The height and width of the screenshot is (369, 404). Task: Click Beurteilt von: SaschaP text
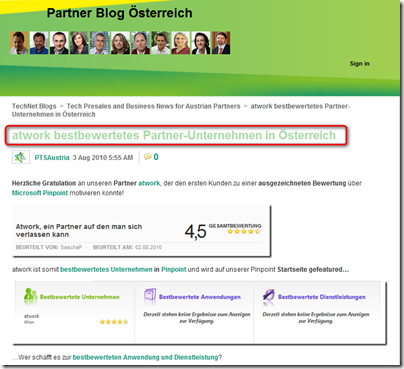[49, 247]
